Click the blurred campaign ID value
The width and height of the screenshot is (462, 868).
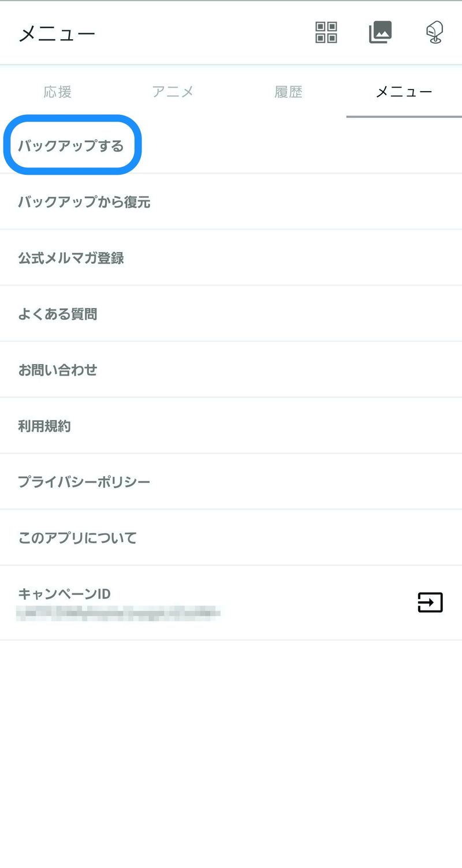click(118, 612)
